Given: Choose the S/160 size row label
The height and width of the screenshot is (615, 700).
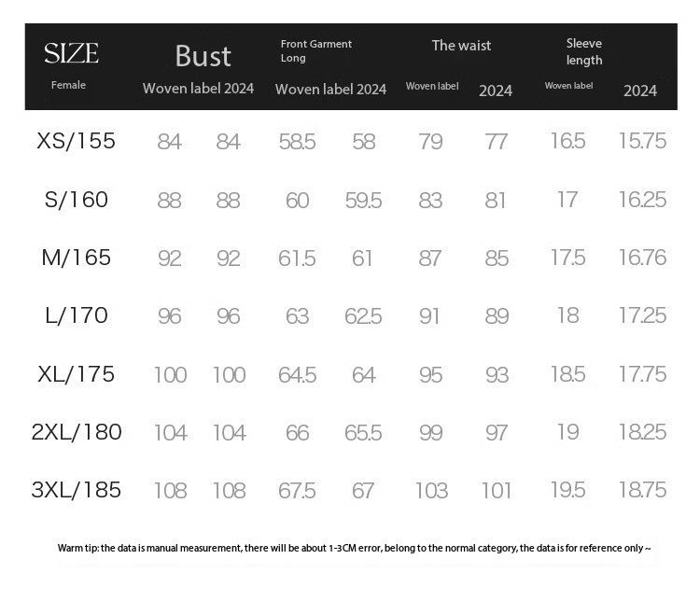Looking at the screenshot, I should (76, 199).
